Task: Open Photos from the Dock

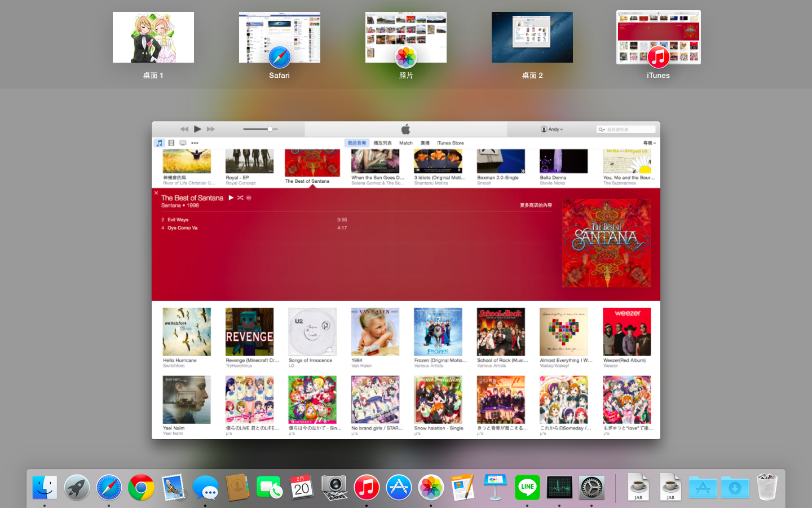Action: (x=431, y=488)
